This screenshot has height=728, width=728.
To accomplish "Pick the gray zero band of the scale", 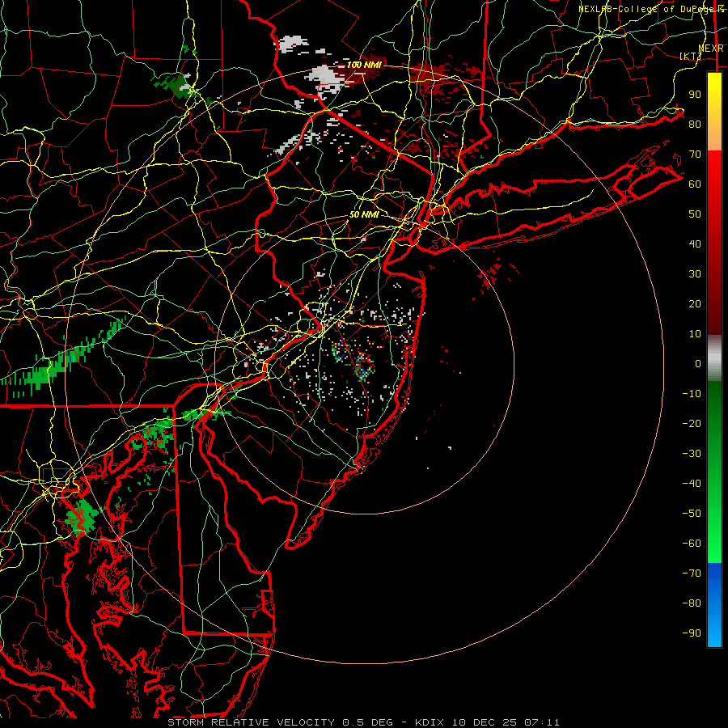I will (x=714, y=358).
